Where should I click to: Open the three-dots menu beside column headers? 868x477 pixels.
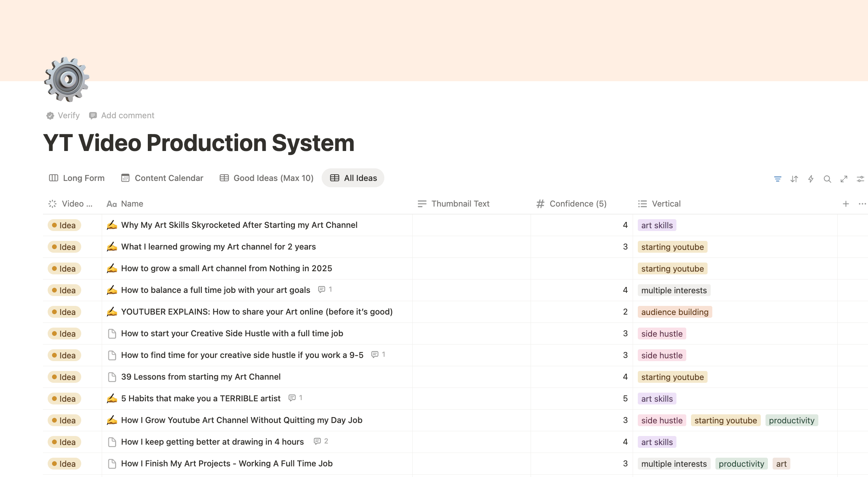[x=862, y=204]
